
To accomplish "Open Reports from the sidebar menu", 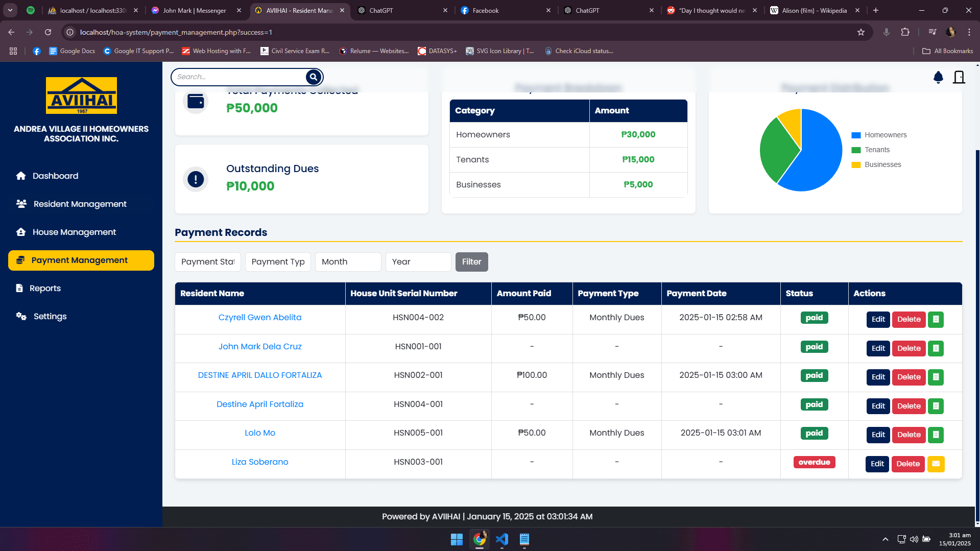I will pos(45,288).
